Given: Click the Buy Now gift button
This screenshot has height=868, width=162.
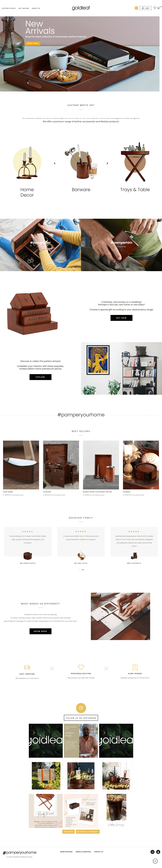Looking at the screenshot, I should (x=121, y=318).
